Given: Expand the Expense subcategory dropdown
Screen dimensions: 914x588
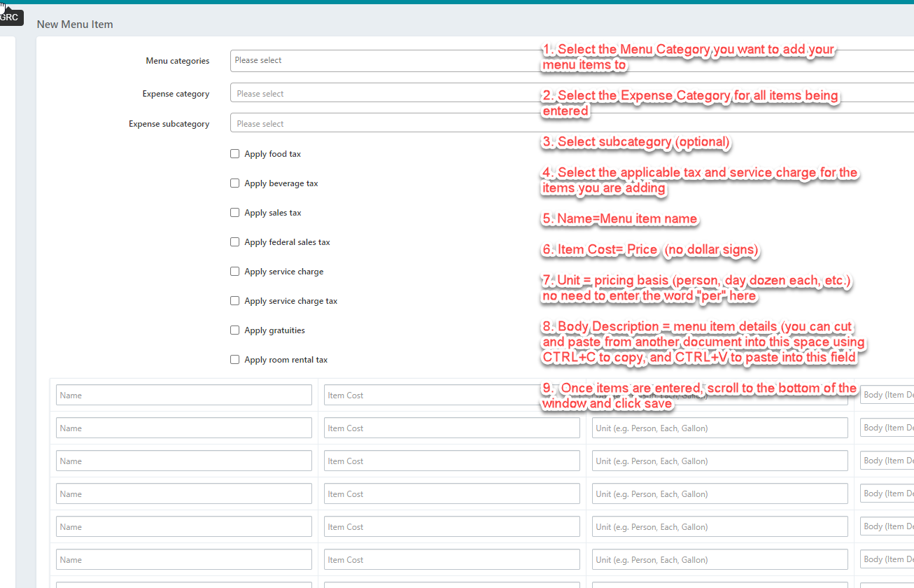Looking at the screenshot, I should click(385, 124).
